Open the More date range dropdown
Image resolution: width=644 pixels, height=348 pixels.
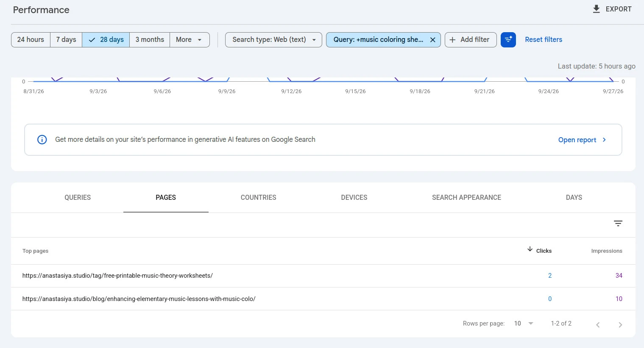[190, 40]
